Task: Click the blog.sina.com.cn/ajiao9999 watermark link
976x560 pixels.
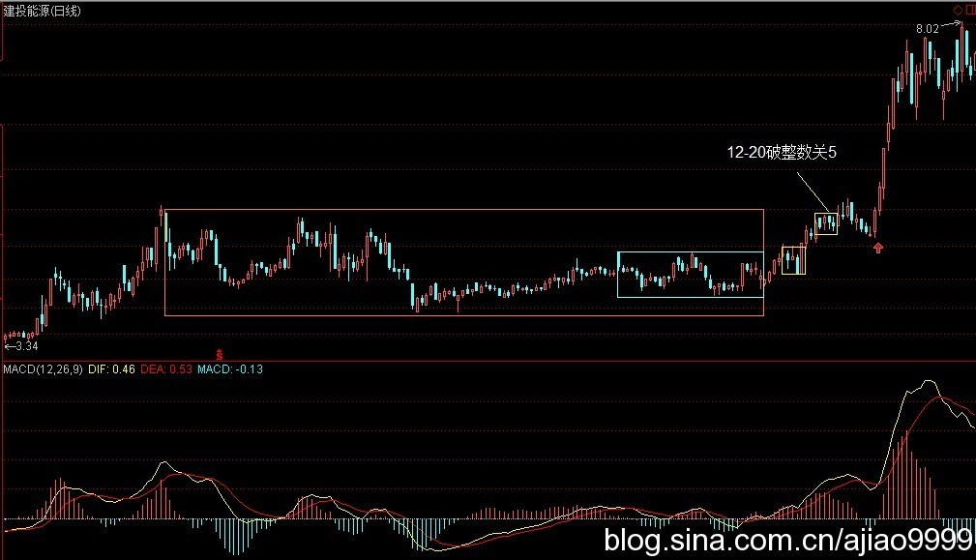Action: point(787,540)
